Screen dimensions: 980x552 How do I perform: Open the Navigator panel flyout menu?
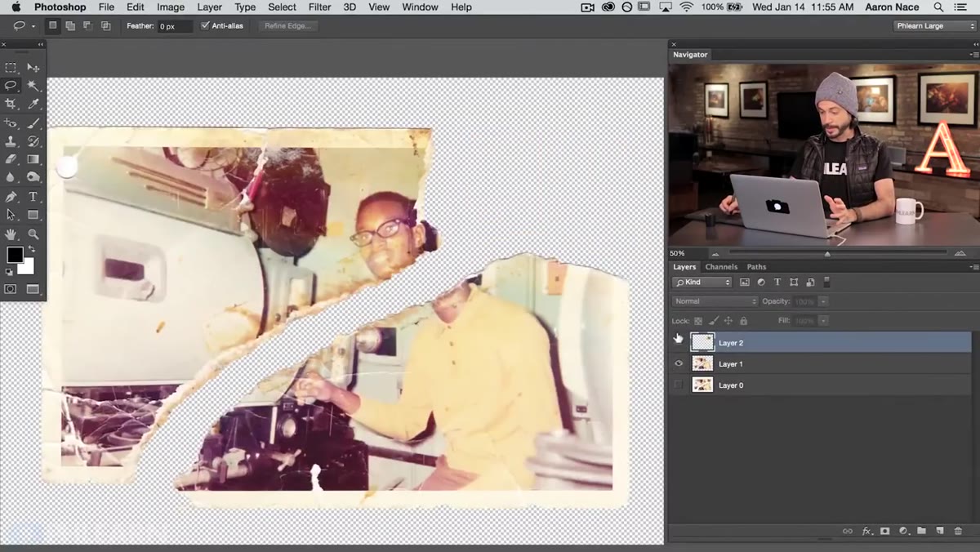coord(973,55)
